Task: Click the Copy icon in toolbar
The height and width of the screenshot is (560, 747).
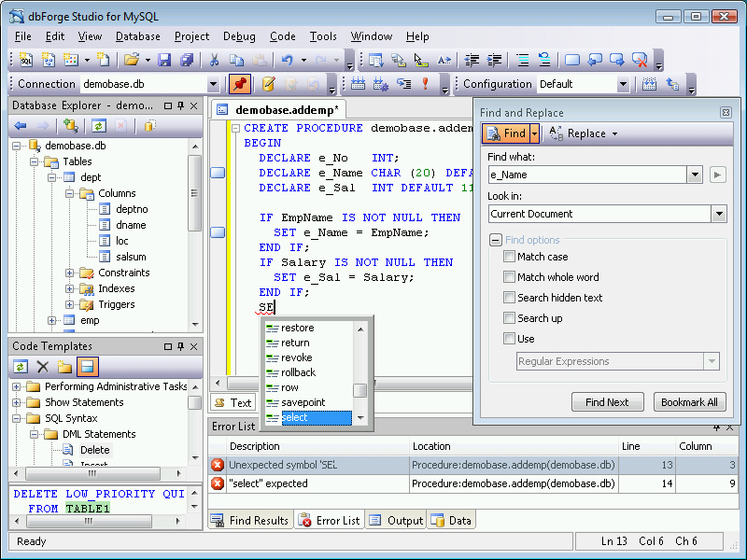Action: pos(237,60)
